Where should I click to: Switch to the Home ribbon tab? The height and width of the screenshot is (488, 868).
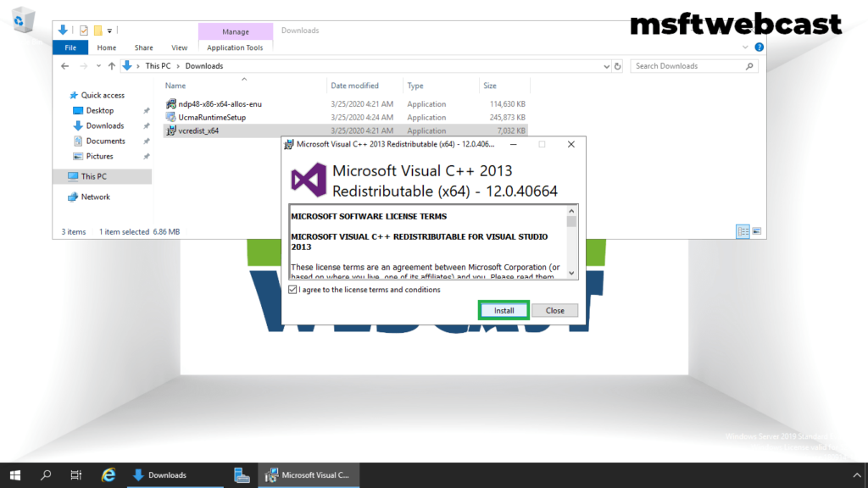click(x=106, y=47)
